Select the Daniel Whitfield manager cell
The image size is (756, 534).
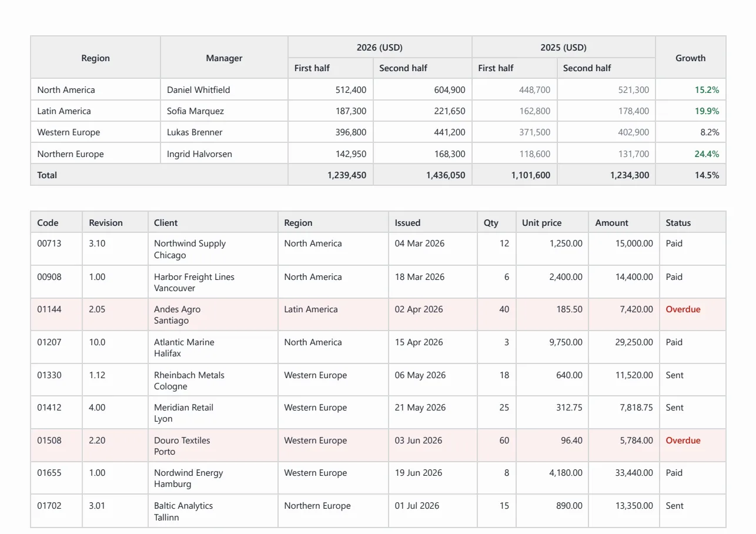click(224, 89)
